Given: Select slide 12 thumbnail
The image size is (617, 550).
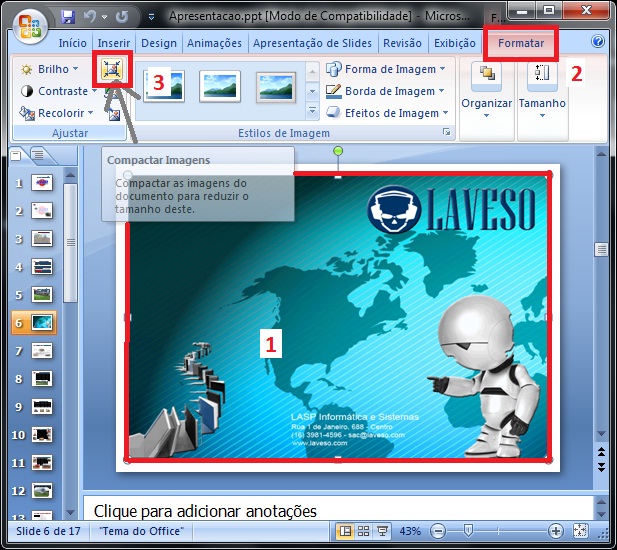Looking at the screenshot, I should (x=42, y=491).
